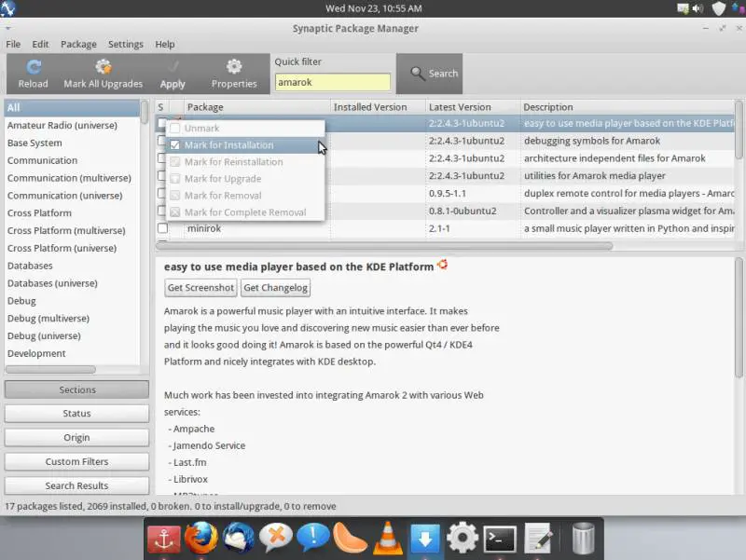Show the Search Results view
This screenshot has width=746, height=560.
click(76, 485)
